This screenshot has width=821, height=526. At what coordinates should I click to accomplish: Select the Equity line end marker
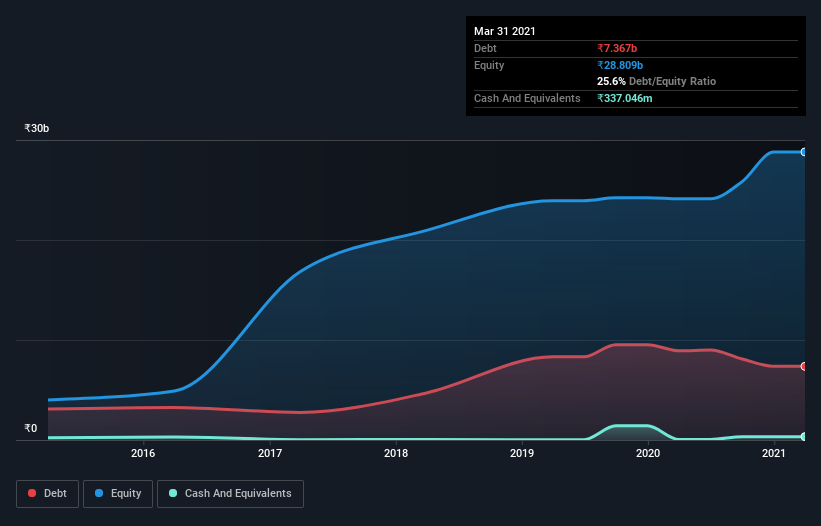tap(804, 152)
